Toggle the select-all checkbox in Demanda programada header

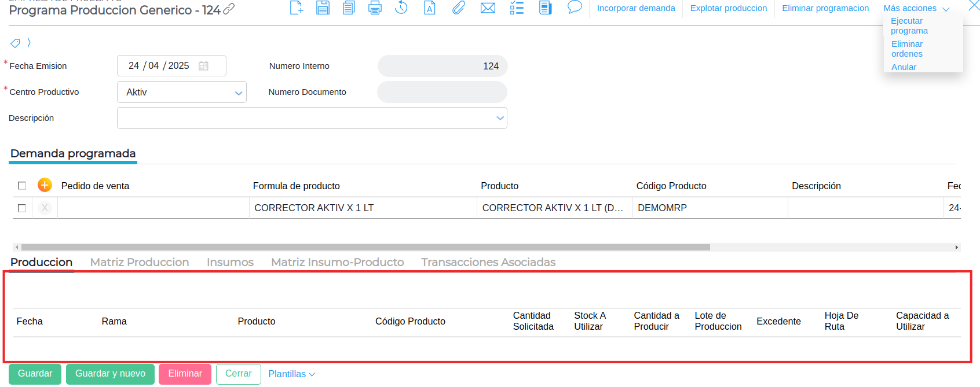click(x=22, y=186)
